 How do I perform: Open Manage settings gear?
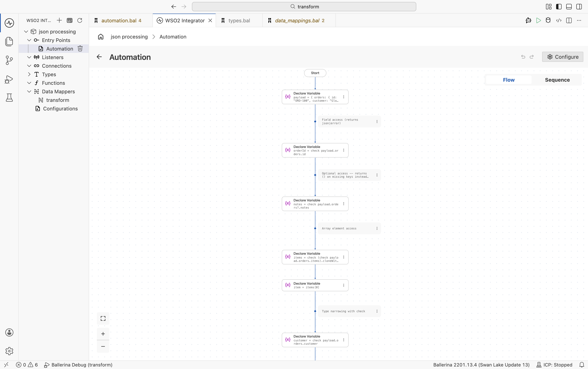pyautogui.click(x=9, y=351)
